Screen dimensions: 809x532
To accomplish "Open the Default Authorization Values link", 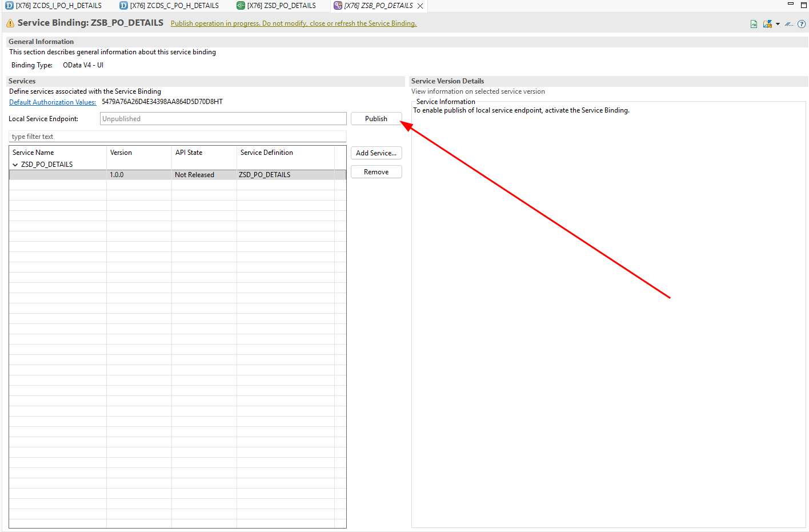I will tap(53, 102).
